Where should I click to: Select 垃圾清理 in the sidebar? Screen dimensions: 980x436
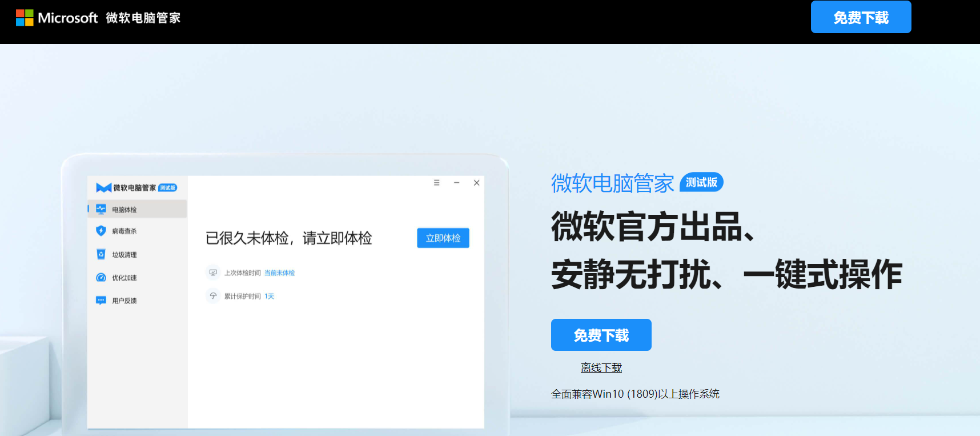pyautogui.click(x=137, y=255)
